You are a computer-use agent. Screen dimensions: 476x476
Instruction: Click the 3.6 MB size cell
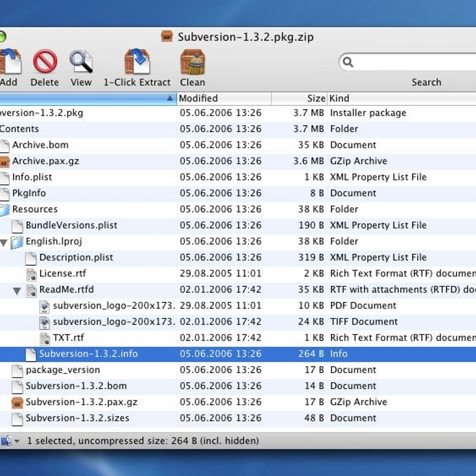pos(309,161)
